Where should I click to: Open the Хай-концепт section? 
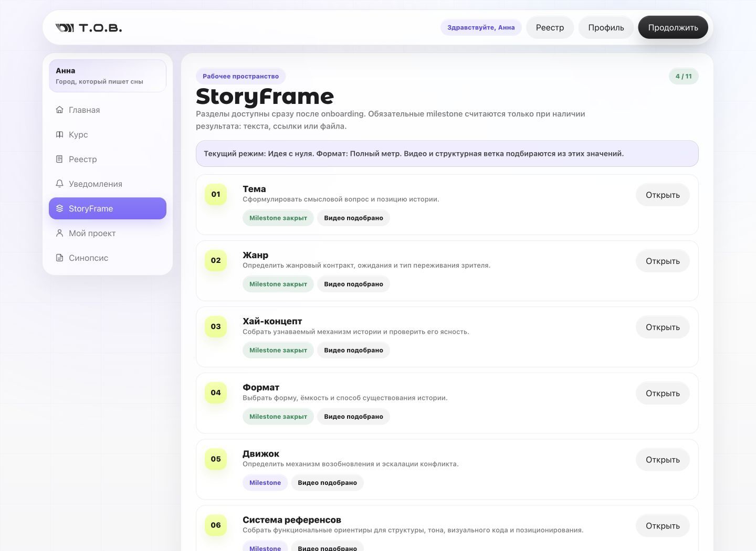click(663, 327)
